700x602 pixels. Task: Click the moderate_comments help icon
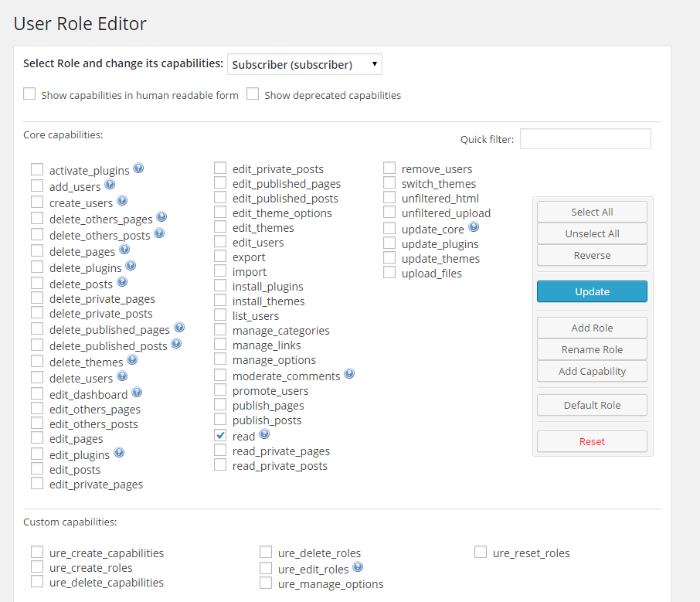(349, 373)
